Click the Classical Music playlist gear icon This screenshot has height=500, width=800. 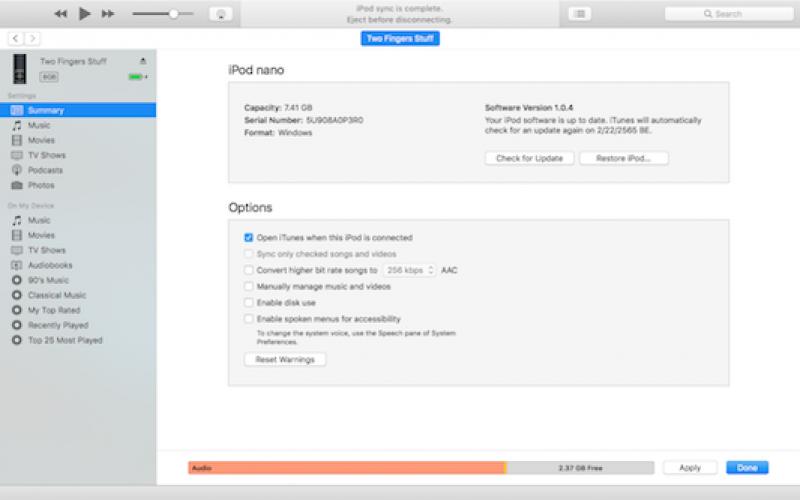pos(17,295)
